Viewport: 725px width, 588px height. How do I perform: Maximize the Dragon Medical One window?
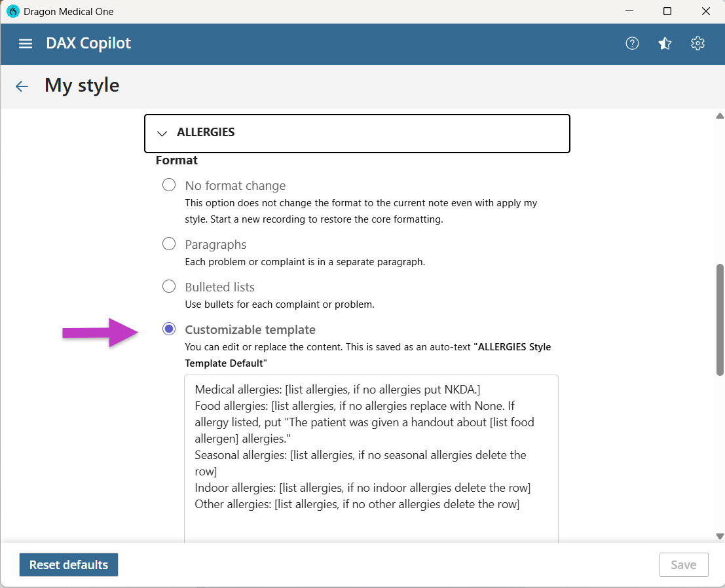click(667, 11)
